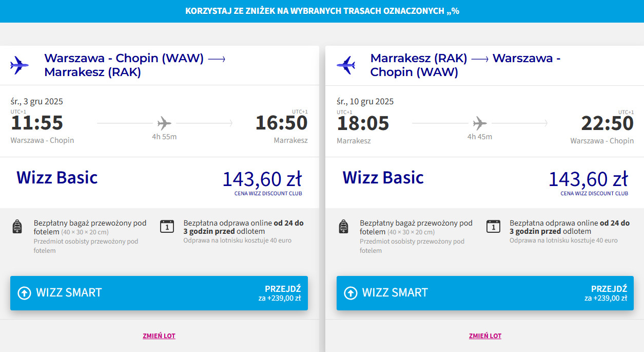Click the backpack icon in the return card
Viewport: 644px width, 352px height.
click(x=344, y=227)
